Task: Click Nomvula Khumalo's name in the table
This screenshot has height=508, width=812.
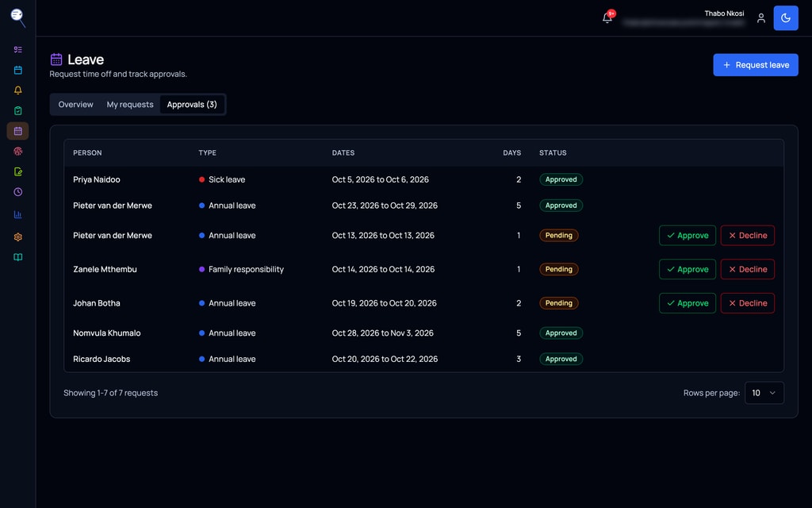Action: (107, 333)
